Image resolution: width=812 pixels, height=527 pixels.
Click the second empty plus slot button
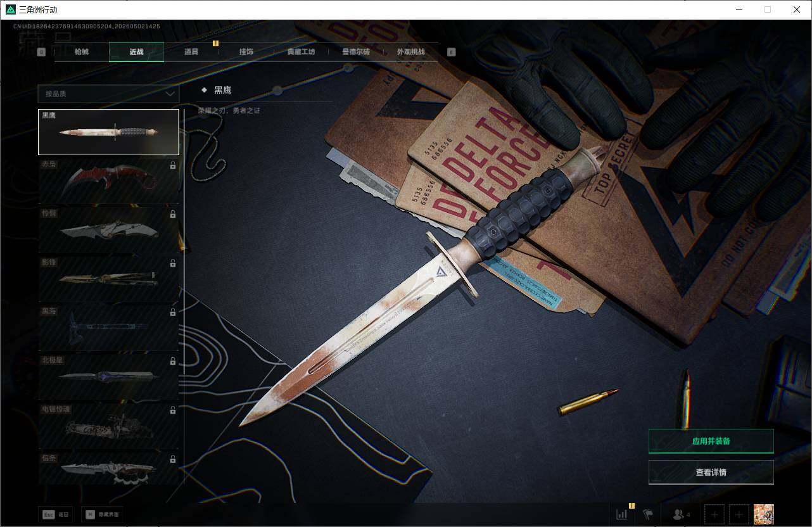point(739,514)
